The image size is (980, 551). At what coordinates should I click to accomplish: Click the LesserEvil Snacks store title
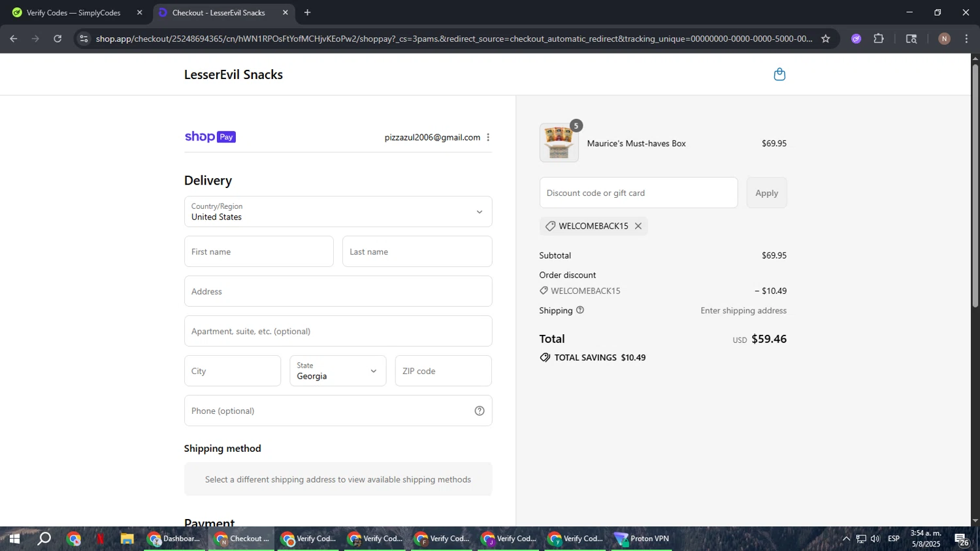[233, 74]
